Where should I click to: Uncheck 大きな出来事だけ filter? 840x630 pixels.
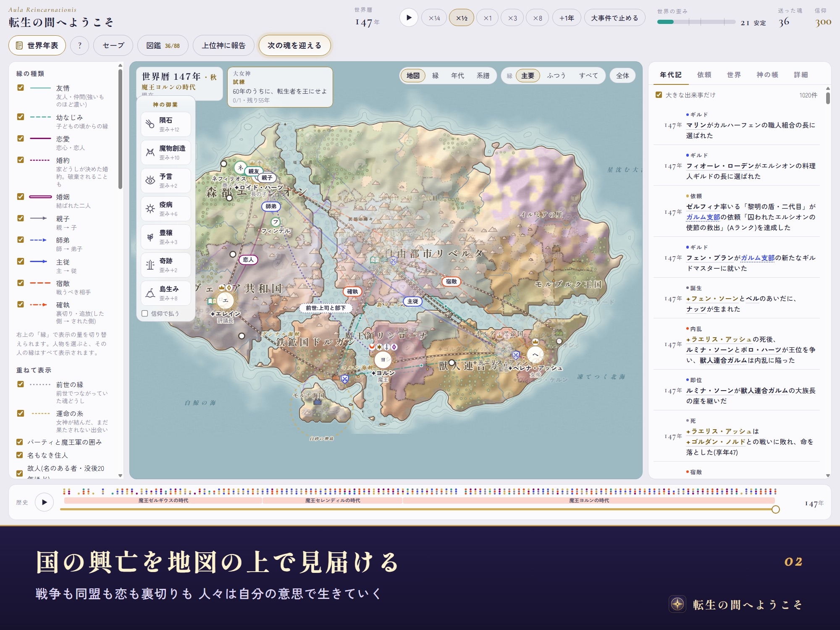coord(659,95)
